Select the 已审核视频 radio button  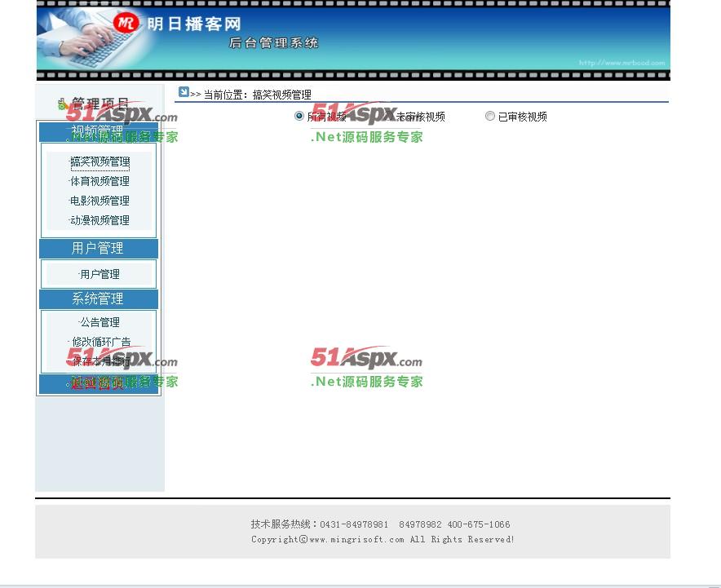pos(489,116)
